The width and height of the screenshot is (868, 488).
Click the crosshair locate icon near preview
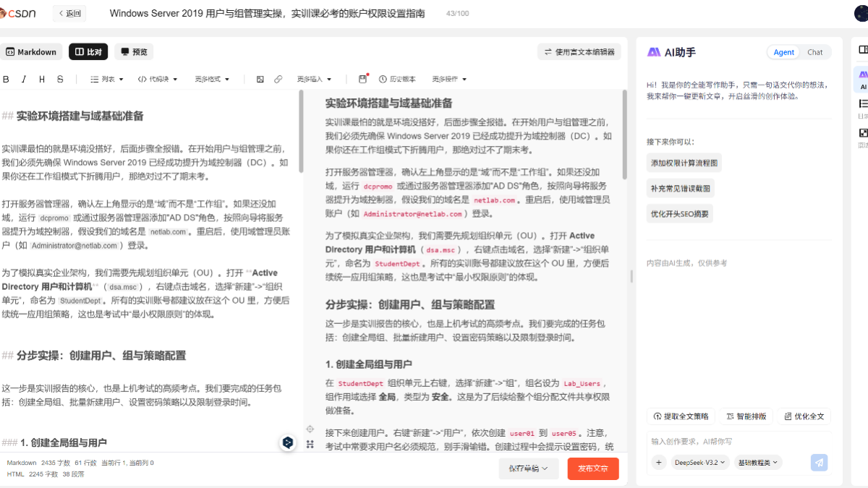tap(310, 429)
